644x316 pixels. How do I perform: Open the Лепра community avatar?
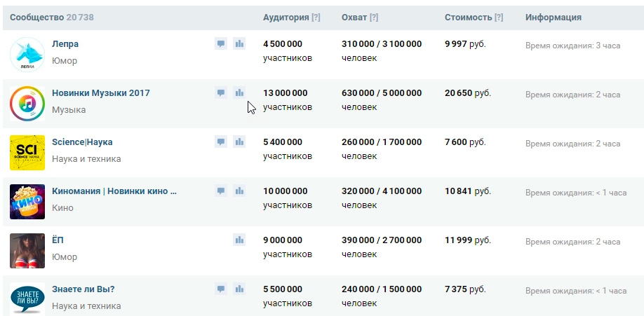point(27,55)
